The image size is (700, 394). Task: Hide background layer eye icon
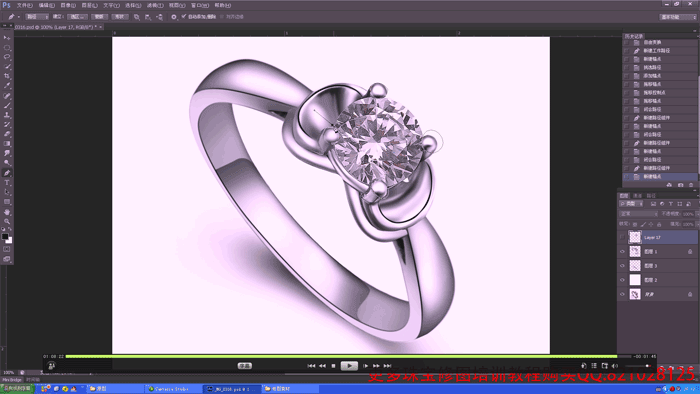(622, 294)
